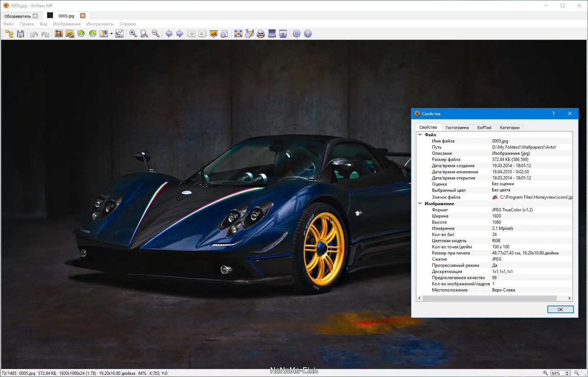Switch to the Гистограмма tab

457,128
